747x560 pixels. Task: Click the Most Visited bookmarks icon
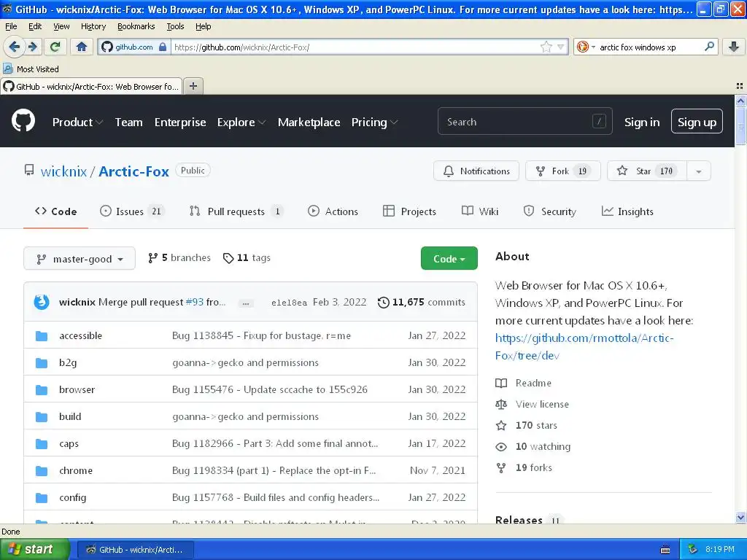coord(7,69)
